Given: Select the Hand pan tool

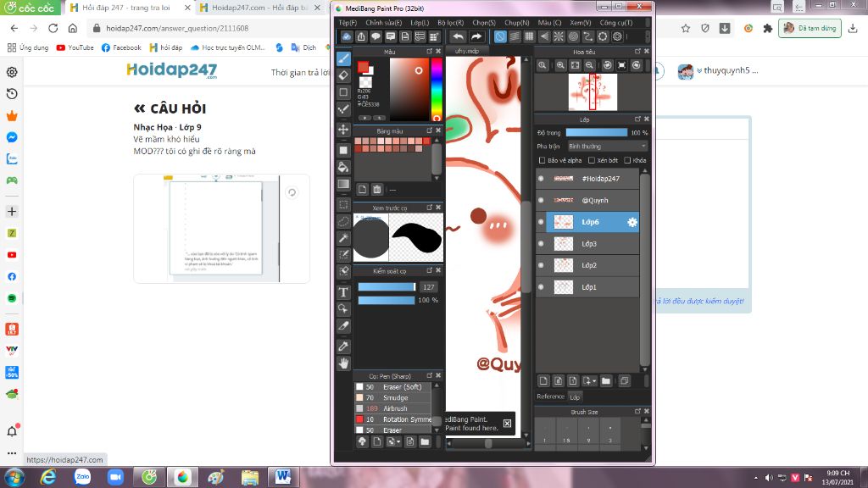Looking at the screenshot, I should pos(343,363).
